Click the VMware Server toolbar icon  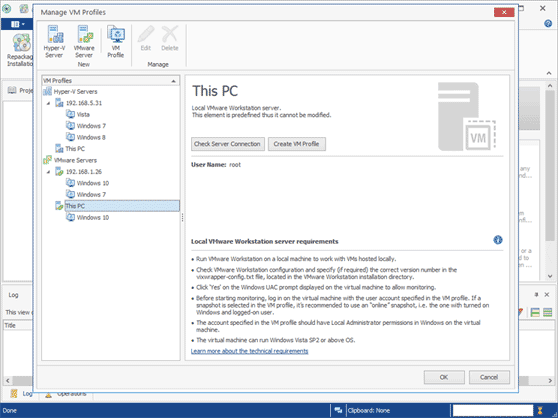pyautogui.click(x=84, y=41)
